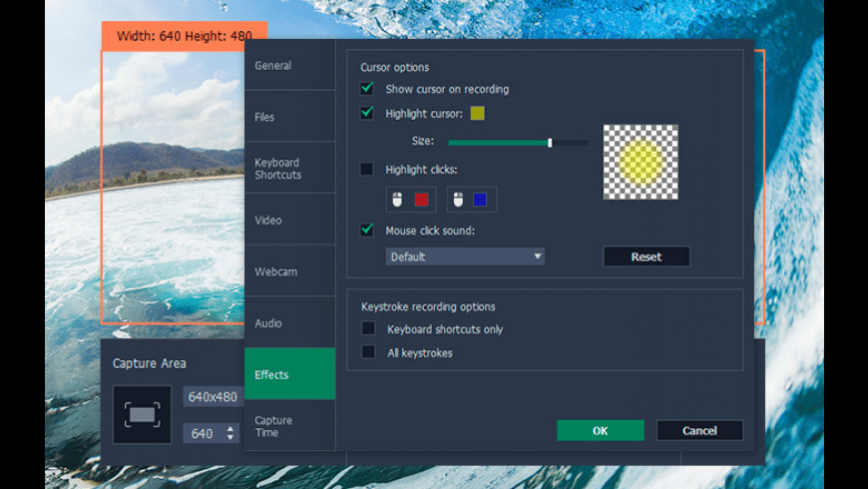Open the General settings tab

pyautogui.click(x=289, y=65)
